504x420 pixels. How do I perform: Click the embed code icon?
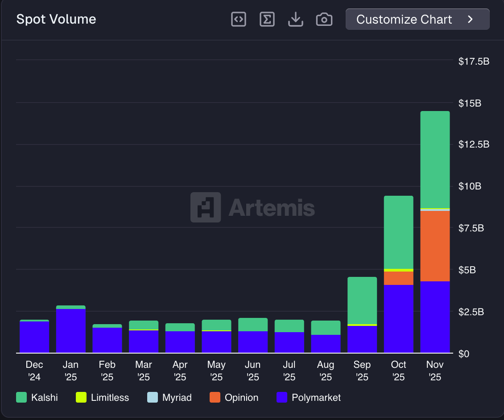[x=239, y=19]
